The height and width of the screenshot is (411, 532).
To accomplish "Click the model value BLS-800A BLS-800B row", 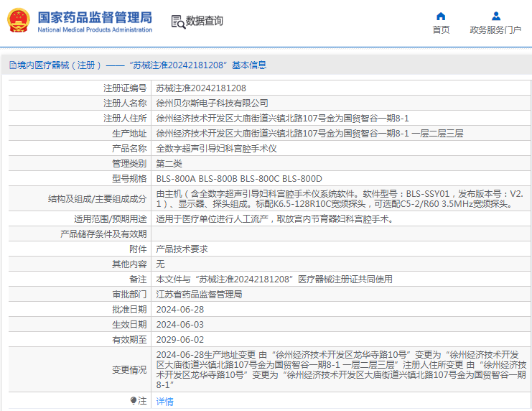I will click(x=239, y=179).
